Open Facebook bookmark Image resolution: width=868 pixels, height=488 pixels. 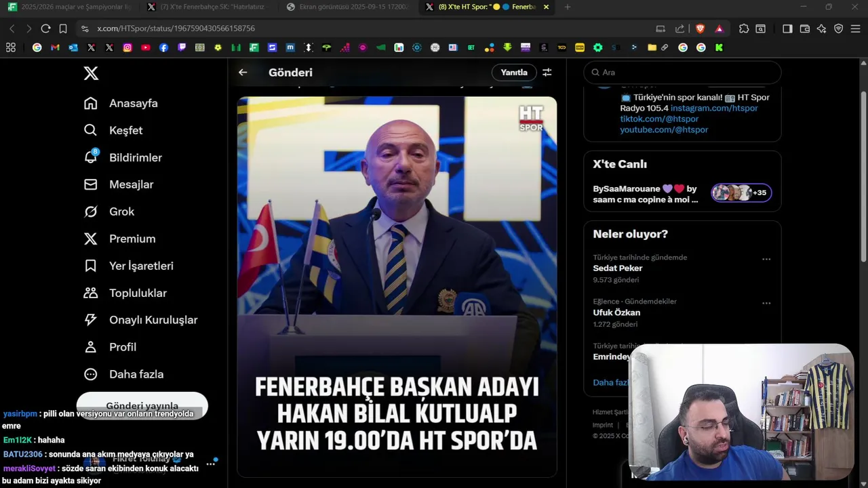tap(163, 47)
